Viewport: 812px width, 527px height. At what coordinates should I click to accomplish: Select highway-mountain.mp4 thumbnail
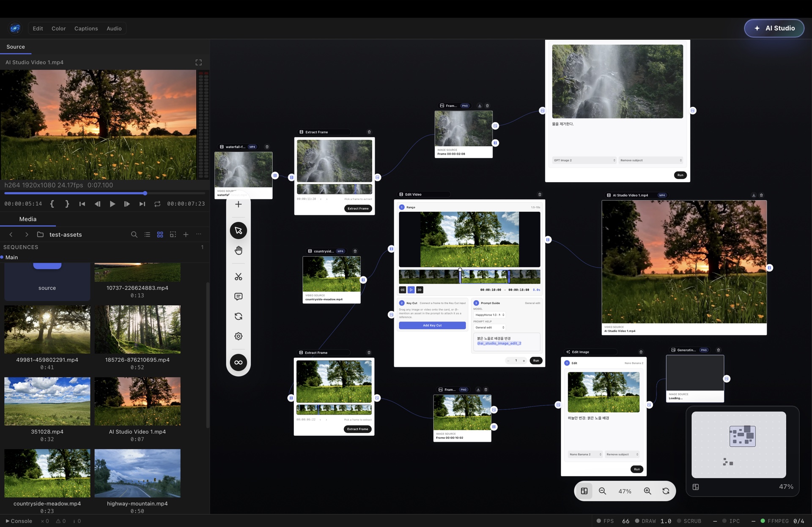click(137, 473)
